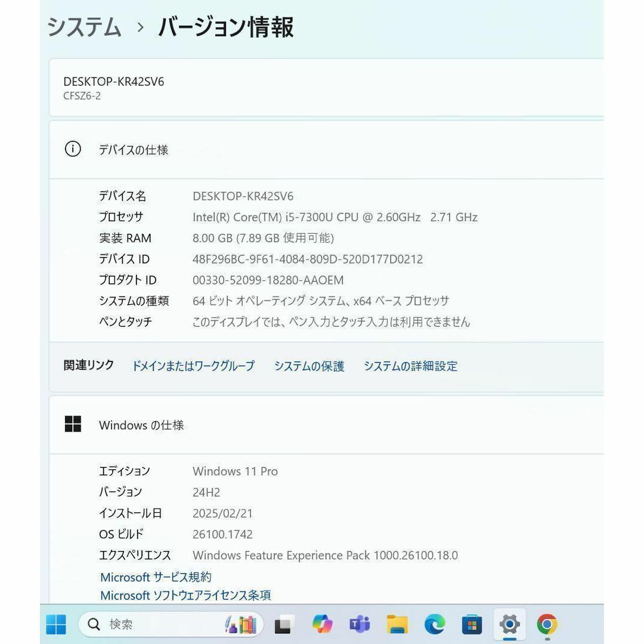Launch Microsoft Edge from the taskbar
Viewport: 644px width, 644px height.
435,624
